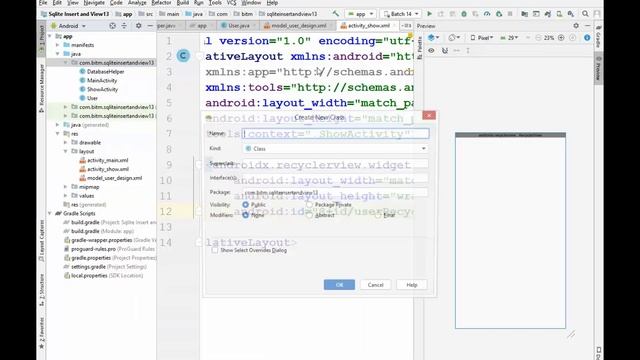Viewport: 640px width, 360px height.
Task: Open the AVD Manager device icon
Action: click(x=559, y=14)
